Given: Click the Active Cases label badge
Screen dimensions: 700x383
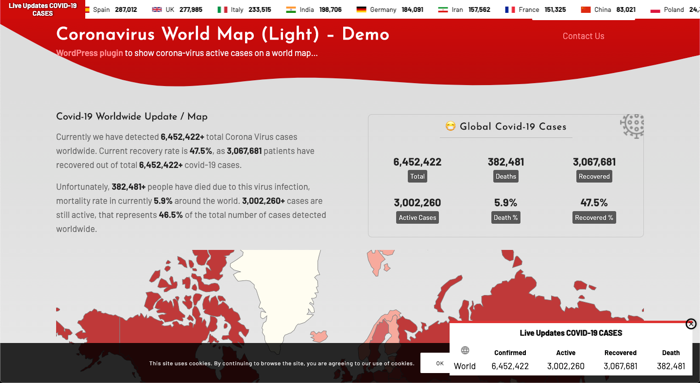Looking at the screenshot, I should click(x=417, y=217).
